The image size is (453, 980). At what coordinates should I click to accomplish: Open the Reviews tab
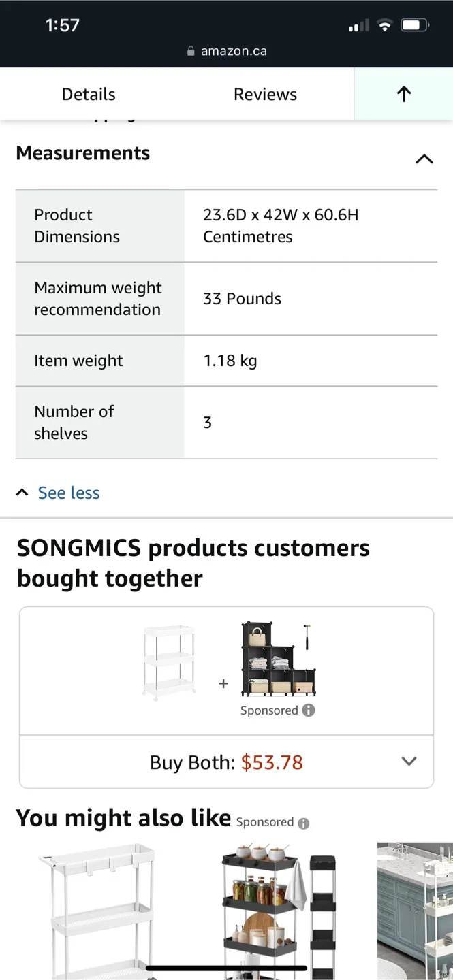[265, 94]
